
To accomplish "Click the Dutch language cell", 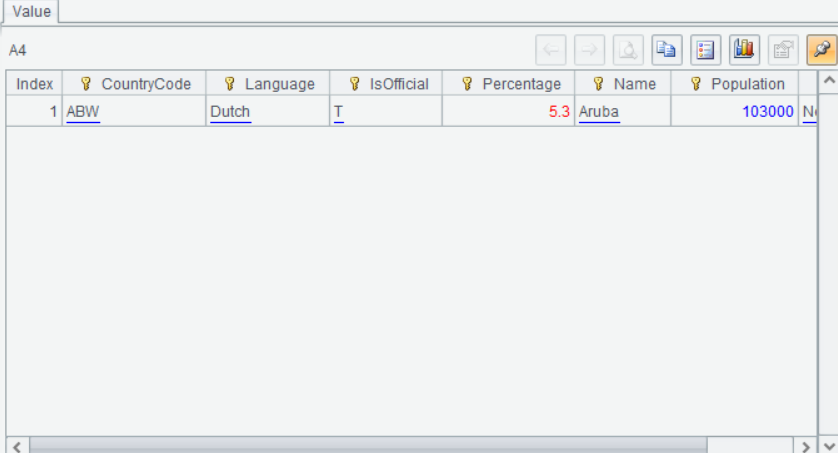I will pos(230,112).
